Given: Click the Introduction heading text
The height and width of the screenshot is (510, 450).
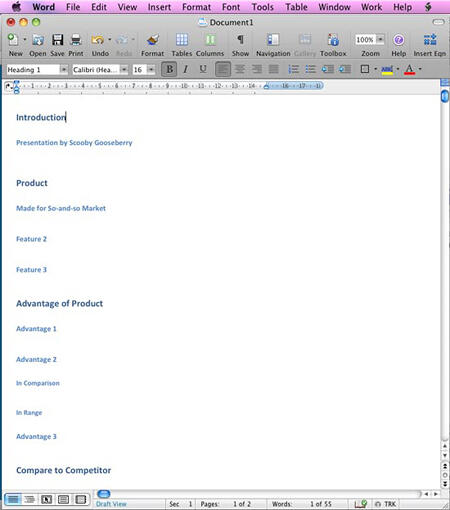Looking at the screenshot, I should pos(41,117).
